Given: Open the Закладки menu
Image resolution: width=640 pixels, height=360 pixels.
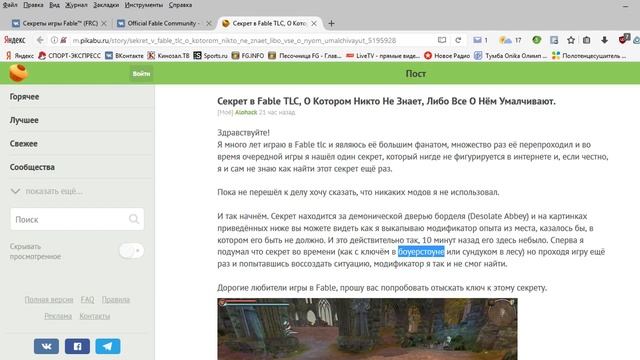Looking at the screenshot, I should click(x=106, y=5).
